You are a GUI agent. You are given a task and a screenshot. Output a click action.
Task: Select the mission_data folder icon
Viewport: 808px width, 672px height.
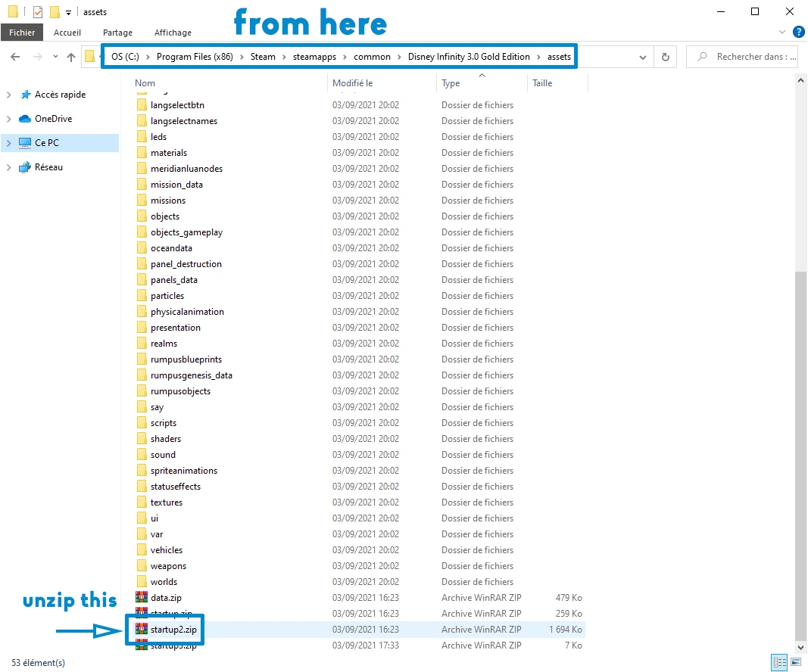pyautogui.click(x=142, y=185)
